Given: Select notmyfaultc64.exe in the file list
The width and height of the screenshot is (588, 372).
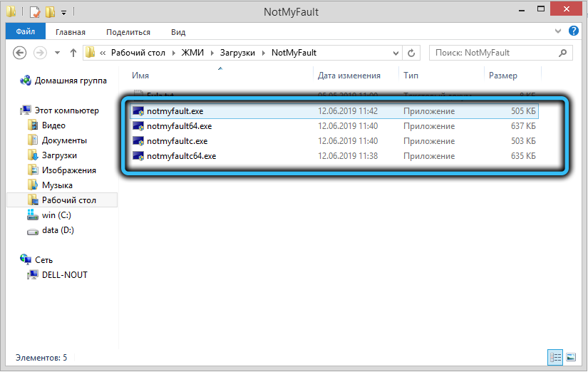Looking at the screenshot, I should tap(181, 156).
